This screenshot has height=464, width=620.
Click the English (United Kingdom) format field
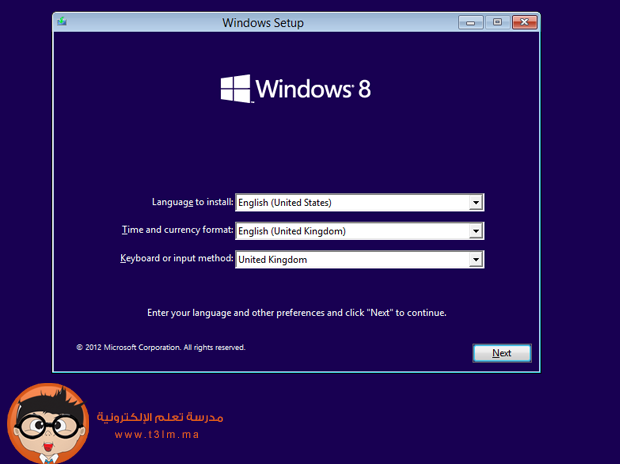click(x=350, y=231)
